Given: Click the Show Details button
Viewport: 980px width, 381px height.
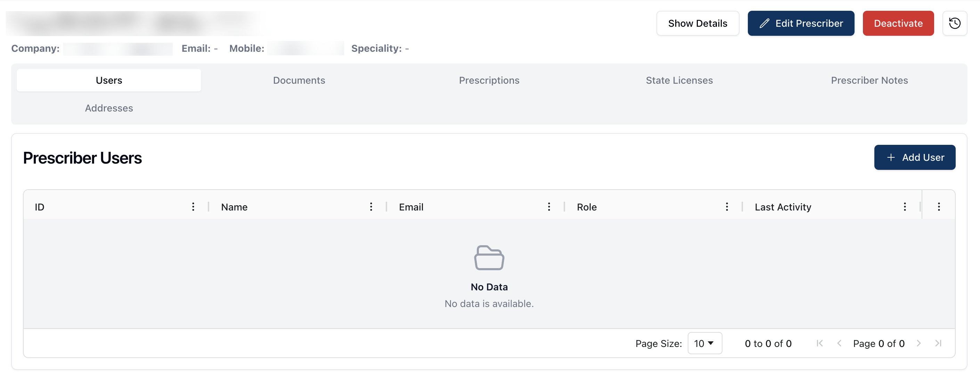Looking at the screenshot, I should [x=697, y=23].
